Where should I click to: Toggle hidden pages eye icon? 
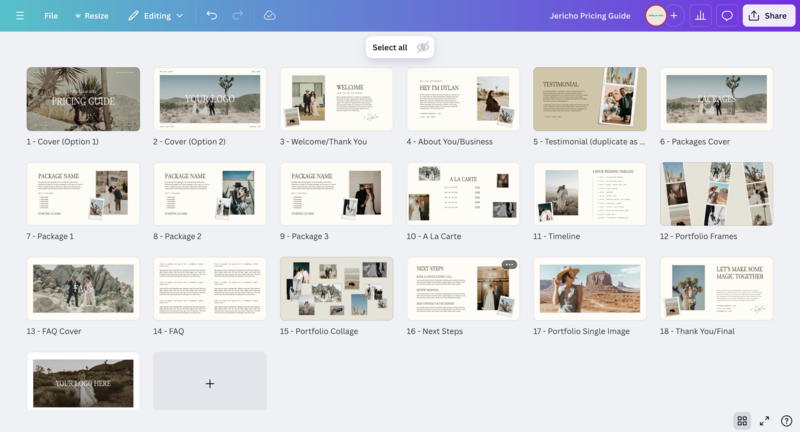422,47
